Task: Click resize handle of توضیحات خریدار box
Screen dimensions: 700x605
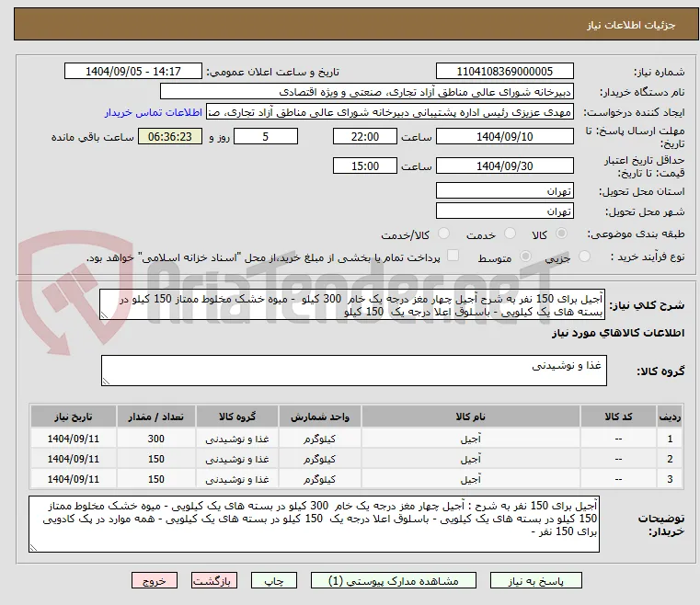Action: pyautogui.click(x=33, y=548)
